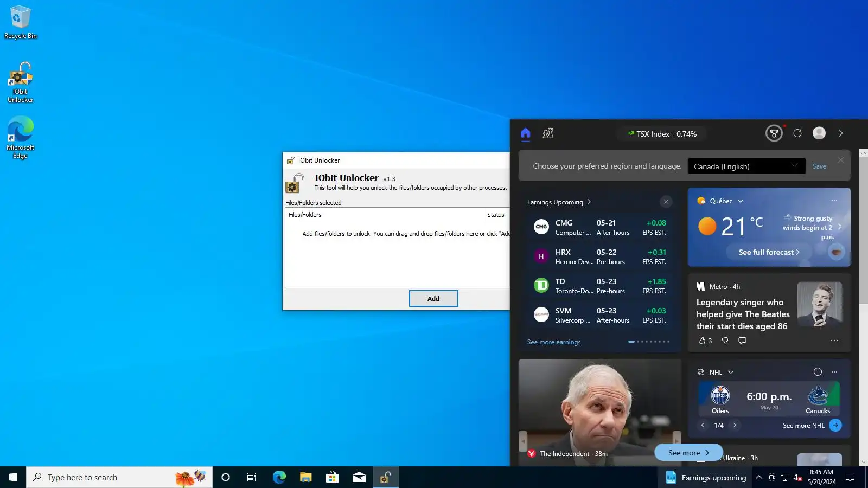The width and height of the screenshot is (868, 488).
Task: Click the Oilers team logo
Action: (x=720, y=395)
